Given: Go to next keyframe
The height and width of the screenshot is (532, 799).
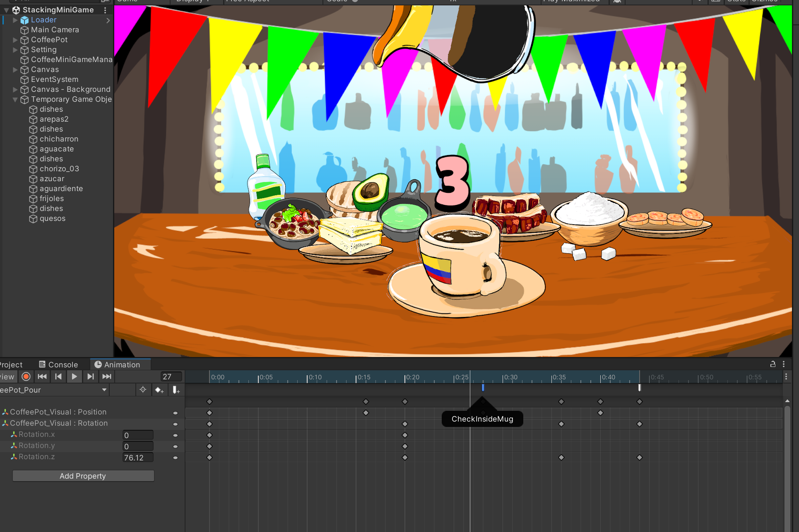Looking at the screenshot, I should click(90, 376).
